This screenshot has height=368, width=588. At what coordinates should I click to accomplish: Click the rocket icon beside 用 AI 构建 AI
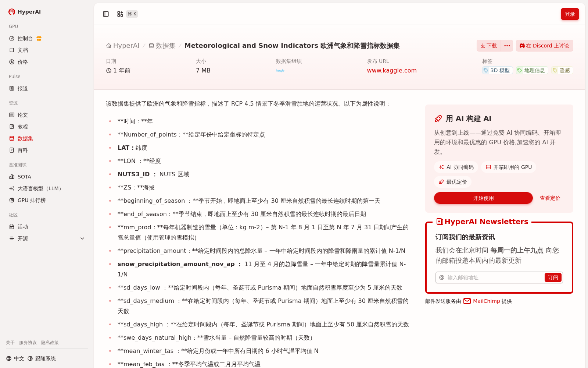coord(438,118)
